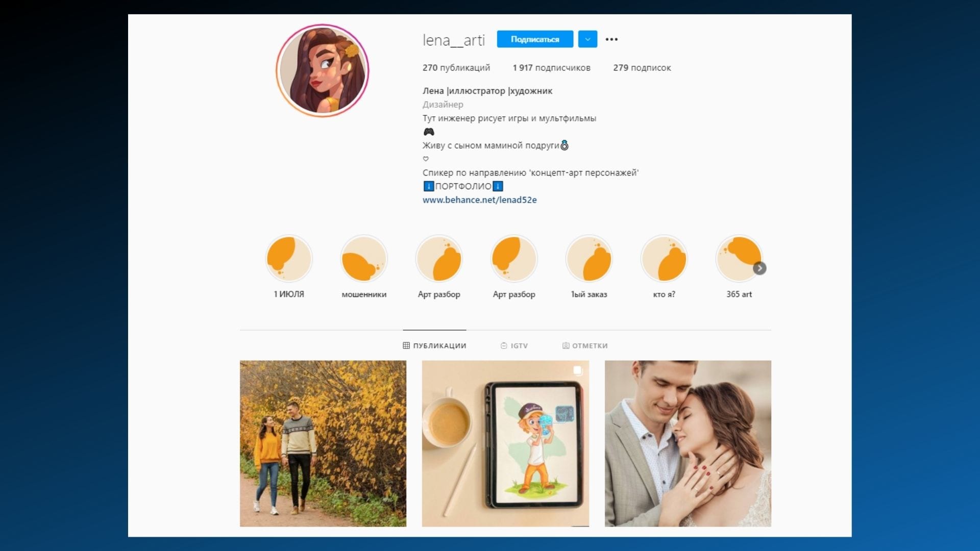Click the IGTV section icon
Image resolution: width=980 pixels, height=551 pixels.
click(x=503, y=345)
